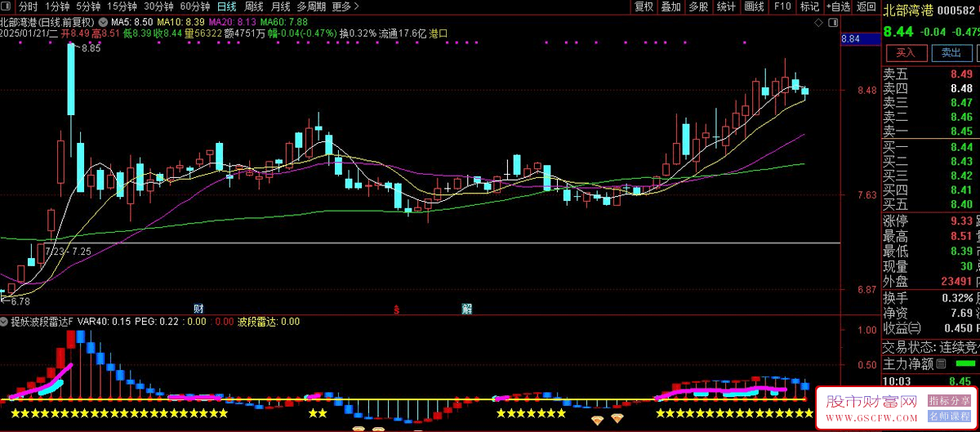Select the 1分钟 period

coord(57,7)
